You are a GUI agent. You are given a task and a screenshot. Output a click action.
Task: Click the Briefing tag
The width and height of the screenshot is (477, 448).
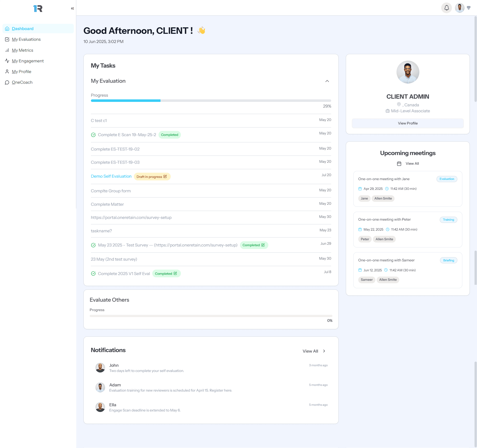coord(448,260)
